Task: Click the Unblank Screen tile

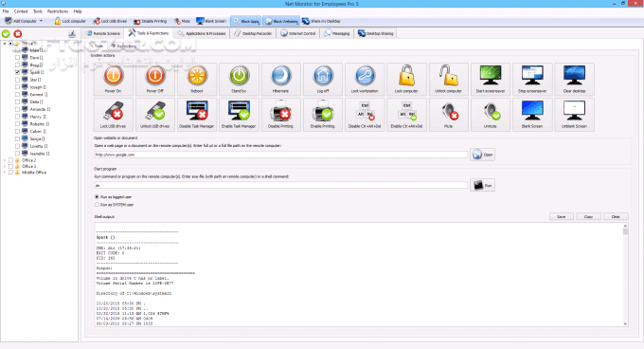Action: coord(575,115)
